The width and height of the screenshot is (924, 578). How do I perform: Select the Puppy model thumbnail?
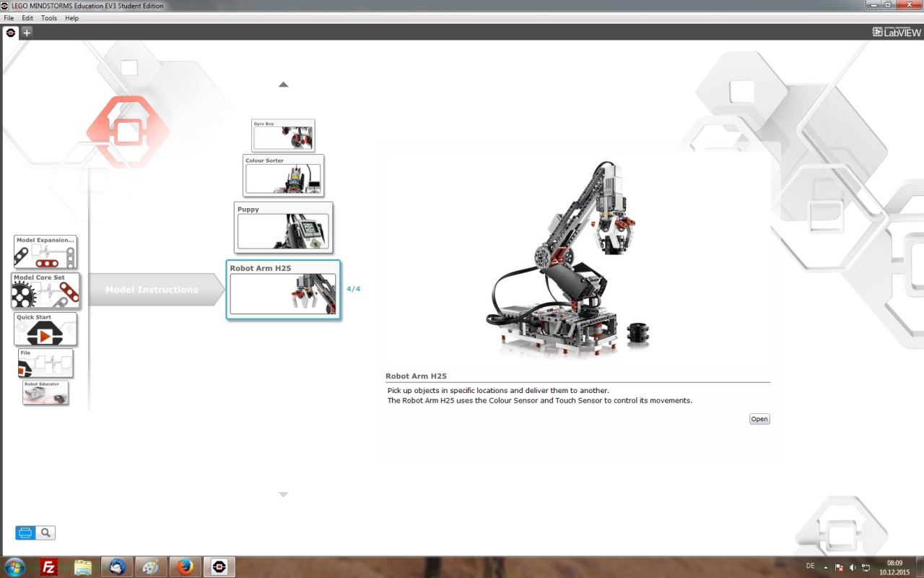point(283,228)
